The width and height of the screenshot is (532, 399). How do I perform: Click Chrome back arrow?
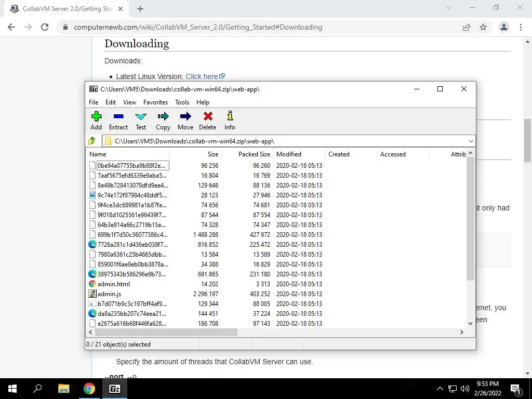pos(11,27)
